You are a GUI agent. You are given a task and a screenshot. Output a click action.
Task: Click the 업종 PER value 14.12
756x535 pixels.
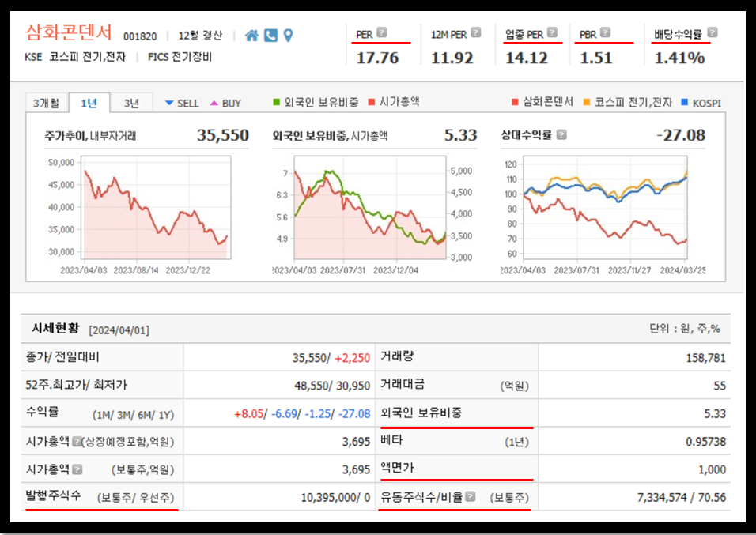(527, 58)
